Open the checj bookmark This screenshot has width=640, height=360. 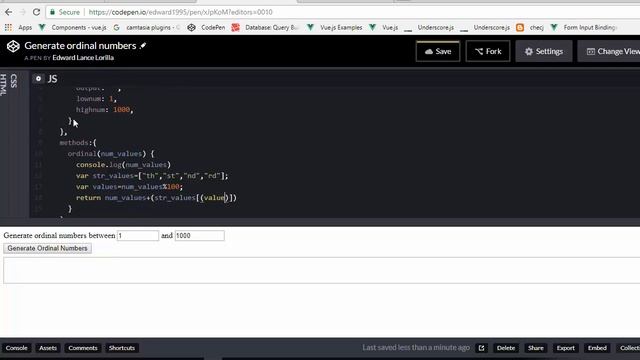pyautogui.click(x=530, y=27)
